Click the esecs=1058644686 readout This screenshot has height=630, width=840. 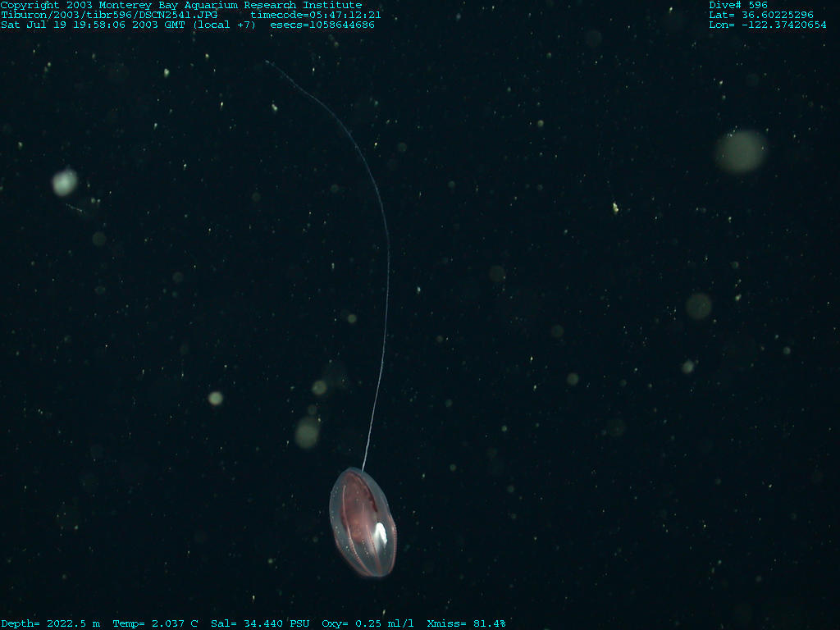[x=322, y=25]
